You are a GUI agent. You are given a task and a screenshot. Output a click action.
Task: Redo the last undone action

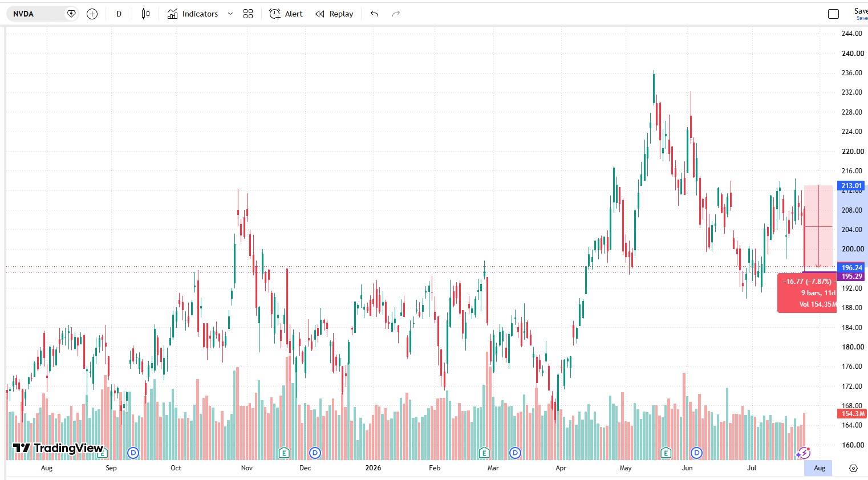point(396,14)
